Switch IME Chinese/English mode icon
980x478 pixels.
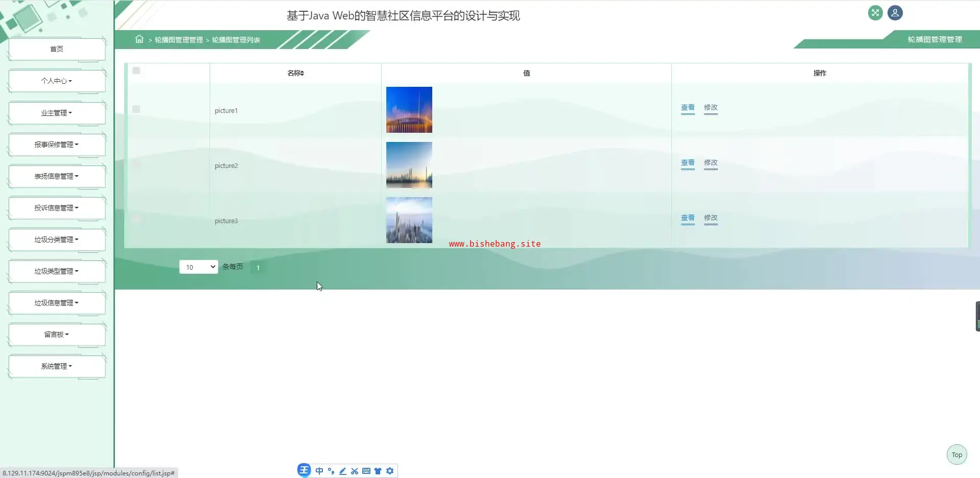point(319,471)
